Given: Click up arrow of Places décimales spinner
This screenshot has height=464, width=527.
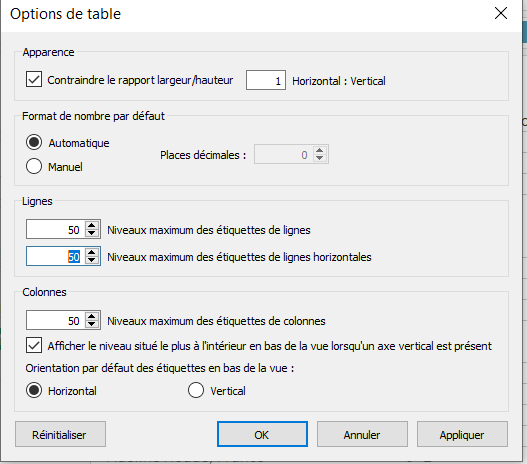Looking at the screenshot, I should pos(320,150).
